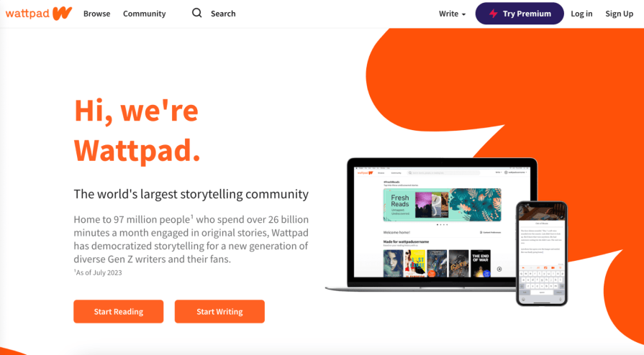This screenshot has width=644, height=355.
Task: Click the Fresh Reads banner in laptop image
Action: point(442,205)
